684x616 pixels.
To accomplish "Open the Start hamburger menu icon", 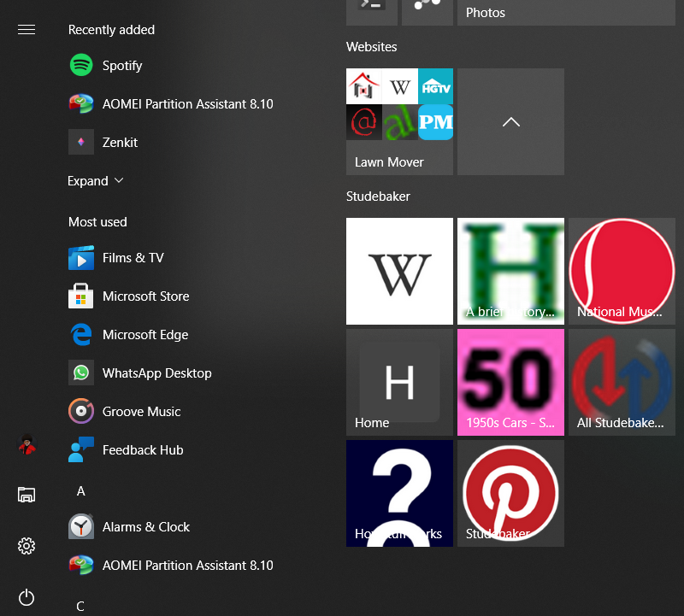I will click(27, 29).
